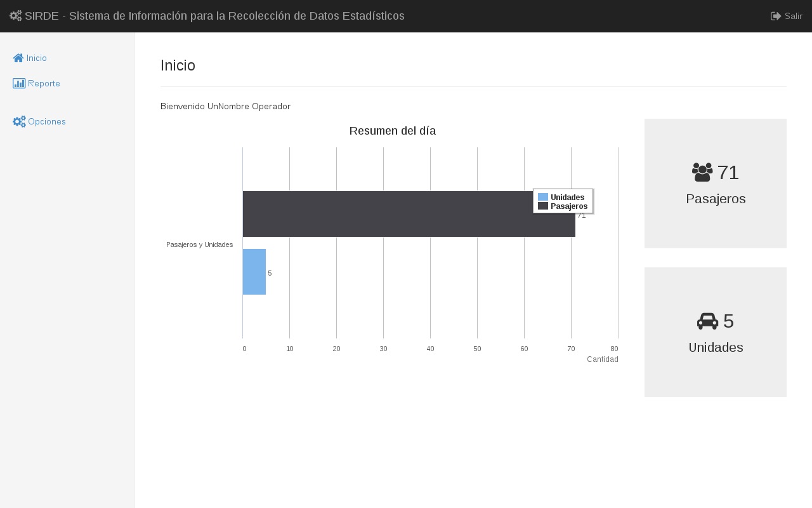Click axis tick label 40

430,349
